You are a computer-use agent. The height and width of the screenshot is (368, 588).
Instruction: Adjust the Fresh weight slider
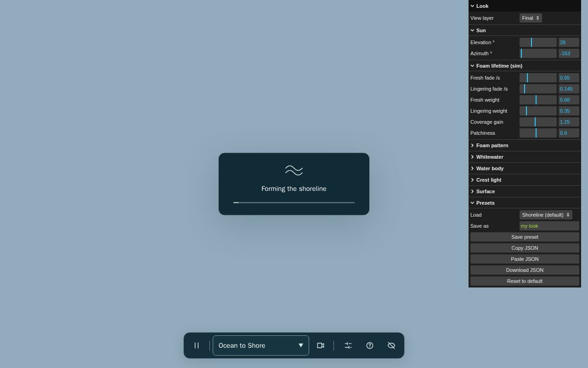(x=538, y=100)
